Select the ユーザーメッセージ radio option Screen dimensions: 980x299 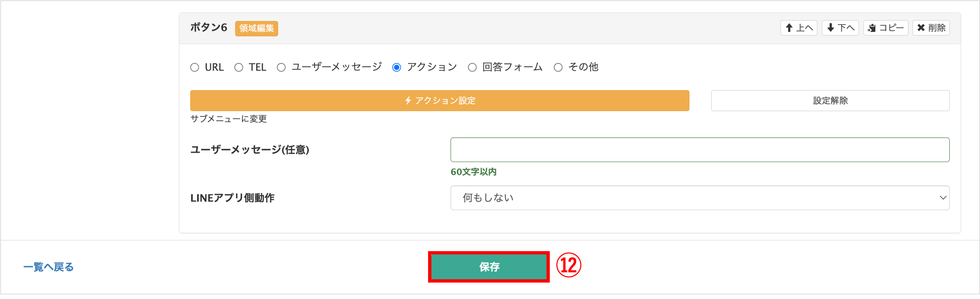pos(282,68)
